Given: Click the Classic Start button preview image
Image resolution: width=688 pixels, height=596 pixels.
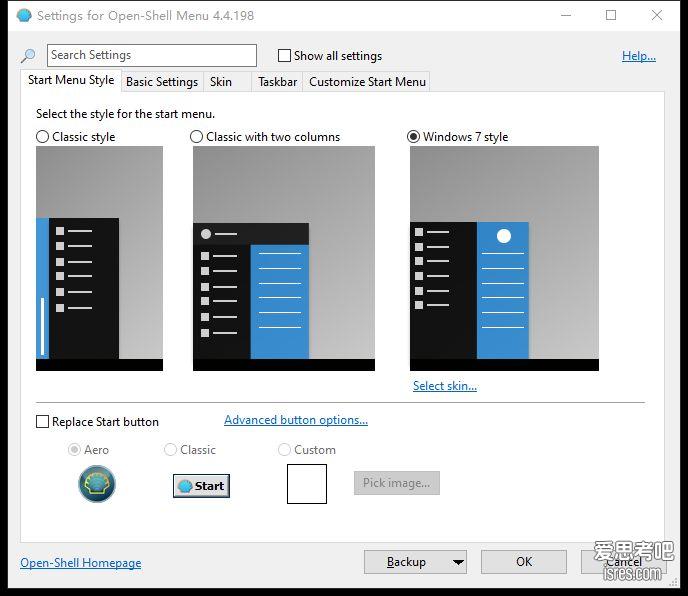Looking at the screenshot, I should 201,486.
